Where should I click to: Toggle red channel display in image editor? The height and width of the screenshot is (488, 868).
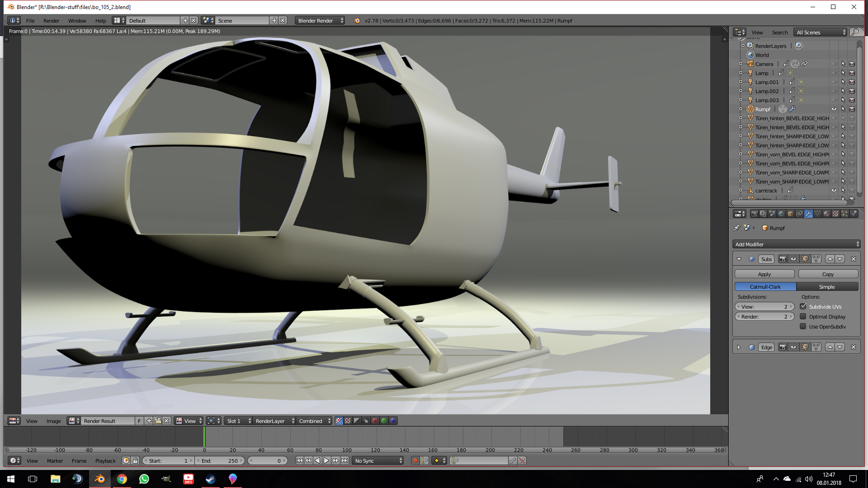(x=375, y=421)
